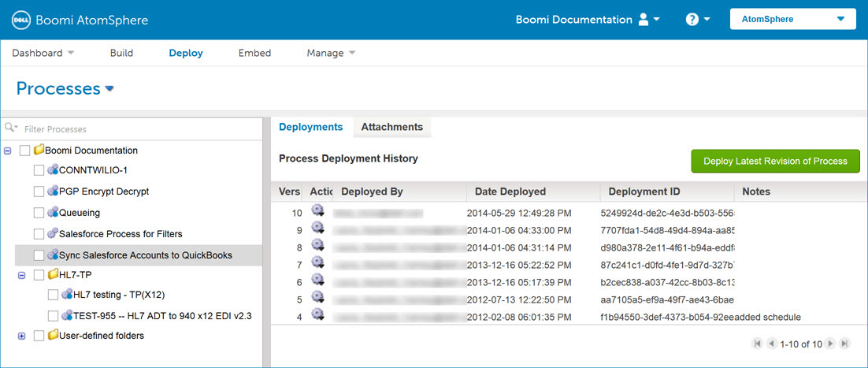This screenshot has height=368, width=868.
Task: Open the Processes heading dropdown arrow
Action: [109, 89]
